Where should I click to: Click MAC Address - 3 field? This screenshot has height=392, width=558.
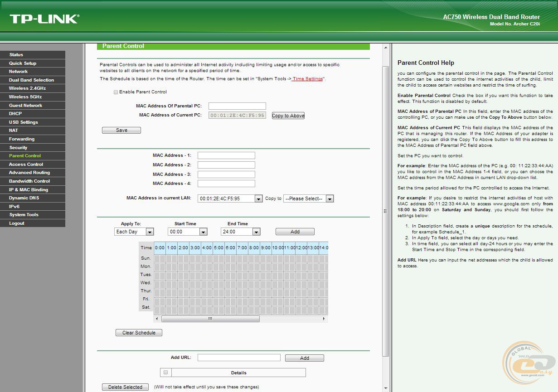point(226,174)
